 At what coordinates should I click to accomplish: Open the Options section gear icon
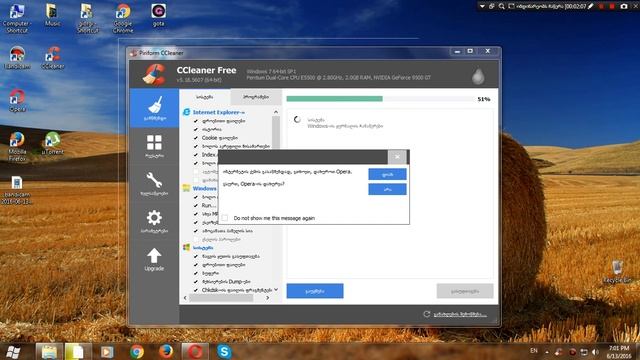pos(154,221)
